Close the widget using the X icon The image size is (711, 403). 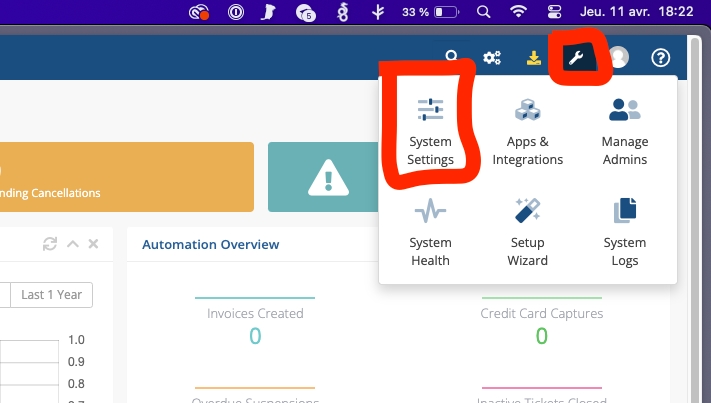tap(93, 244)
